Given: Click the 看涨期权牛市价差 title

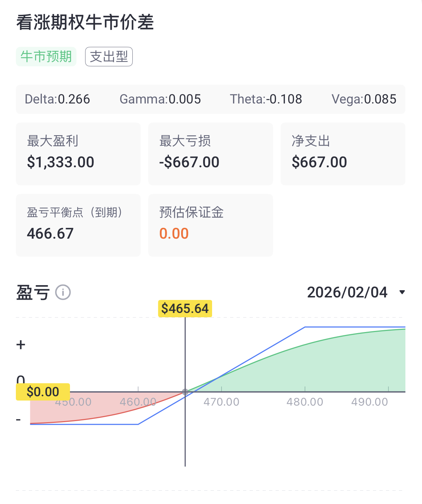Looking at the screenshot, I should pos(85,22).
